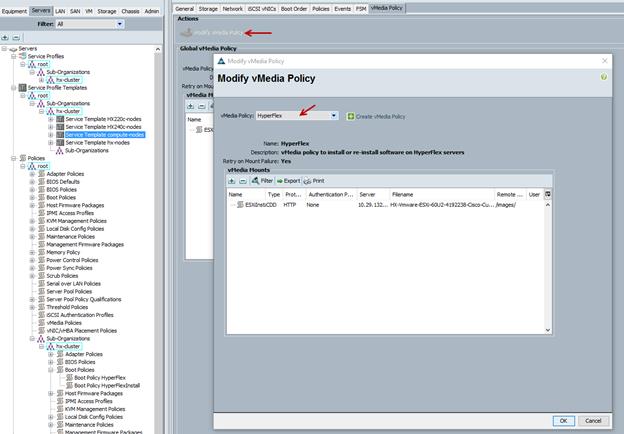The height and width of the screenshot is (434, 624).
Task: Collapse the Servers tree root
Action: [4, 49]
